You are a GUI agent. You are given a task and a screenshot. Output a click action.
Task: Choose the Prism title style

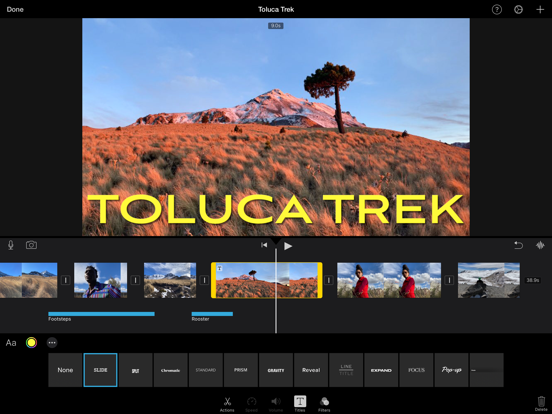tap(241, 370)
